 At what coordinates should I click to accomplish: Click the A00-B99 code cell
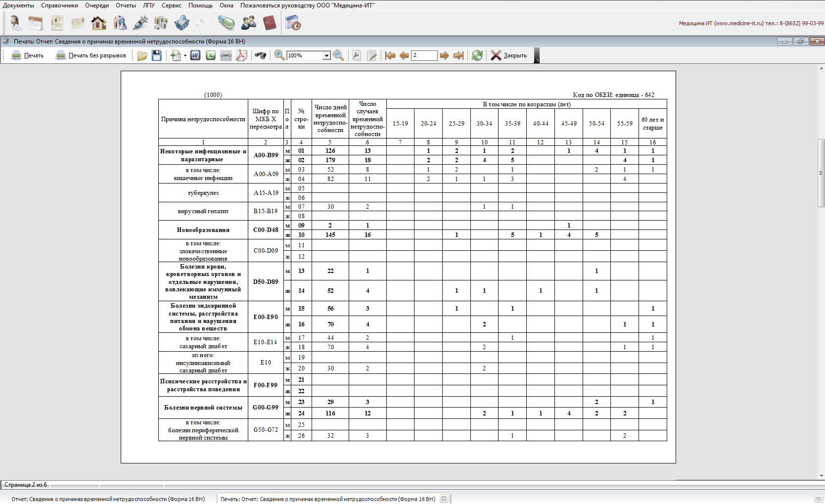pyautogui.click(x=266, y=155)
